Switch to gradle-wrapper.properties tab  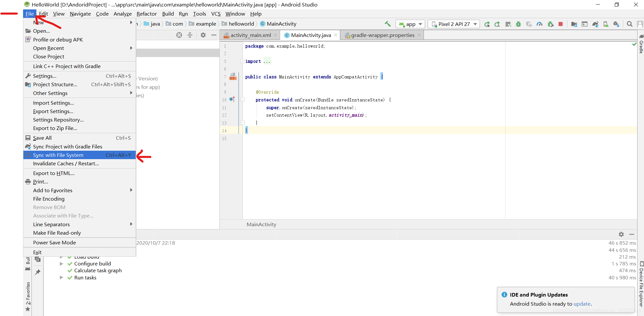coord(383,35)
